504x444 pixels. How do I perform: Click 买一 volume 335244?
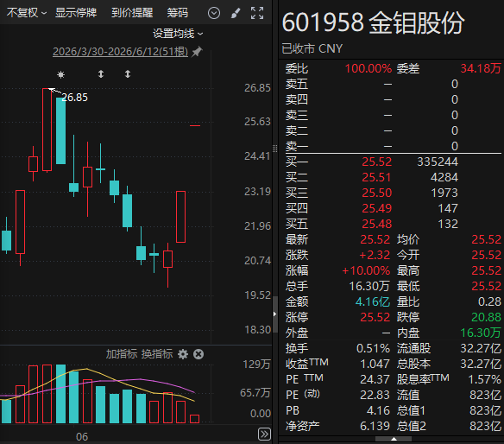click(x=438, y=162)
